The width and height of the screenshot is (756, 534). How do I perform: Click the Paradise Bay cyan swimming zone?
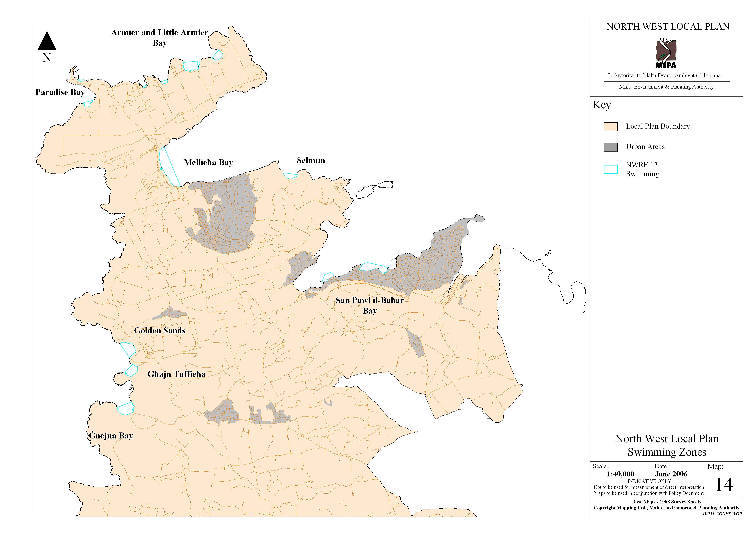click(x=88, y=103)
